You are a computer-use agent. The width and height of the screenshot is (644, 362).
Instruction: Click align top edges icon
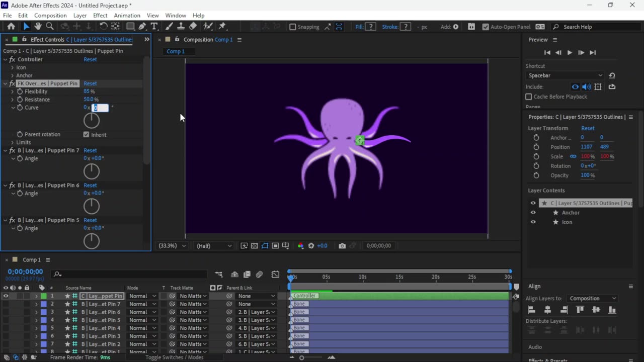(580, 310)
